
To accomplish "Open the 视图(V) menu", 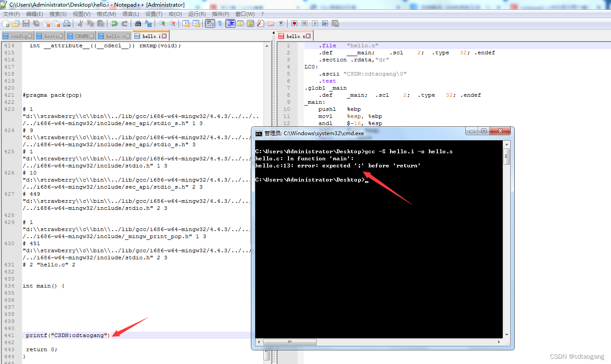I will 82,14.
